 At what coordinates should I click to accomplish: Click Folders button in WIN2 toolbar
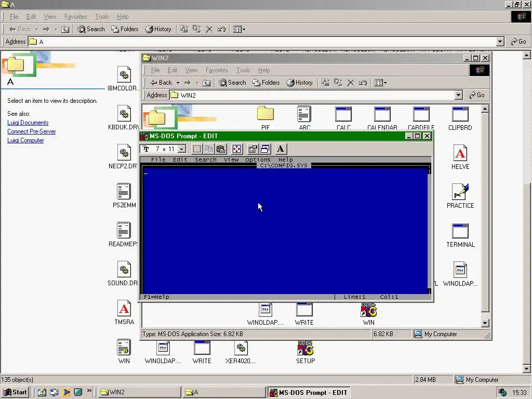[x=266, y=83]
